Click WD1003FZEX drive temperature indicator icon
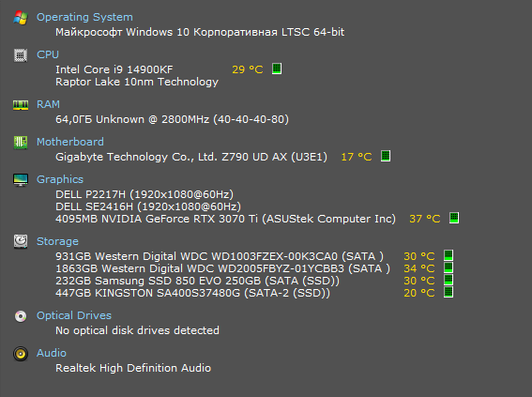Image resolution: width=532 pixels, height=397 pixels. click(x=448, y=255)
